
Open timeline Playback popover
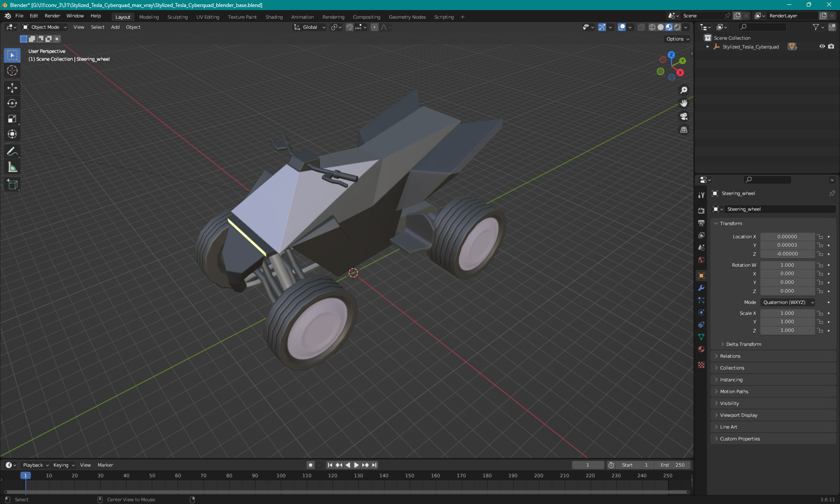[x=35, y=465]
